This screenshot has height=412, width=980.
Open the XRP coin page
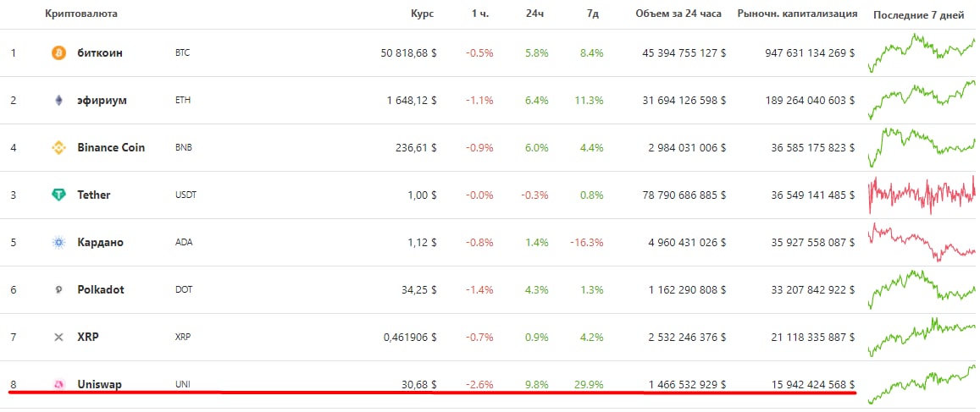[x=88, y=337]
